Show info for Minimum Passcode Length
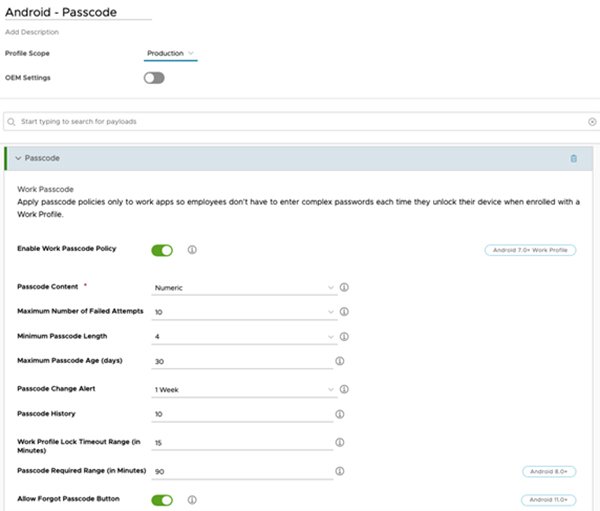 [344, 337]
